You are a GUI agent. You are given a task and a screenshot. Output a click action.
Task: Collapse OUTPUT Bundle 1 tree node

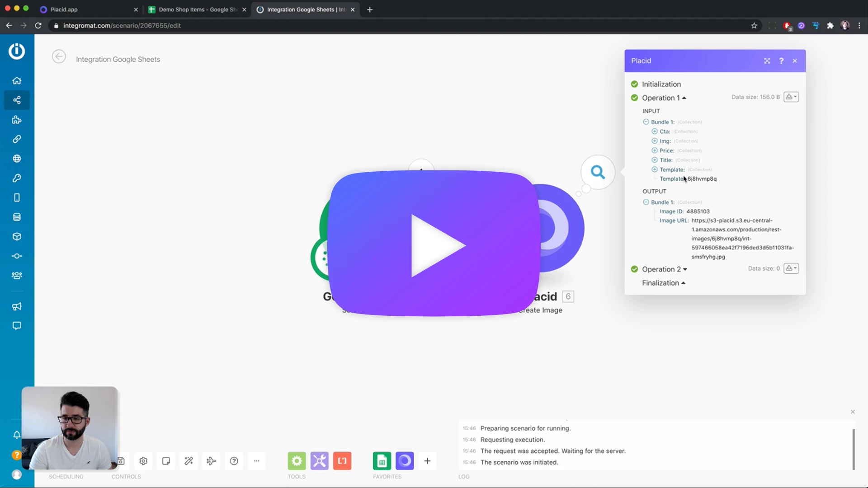pos(646,202)
